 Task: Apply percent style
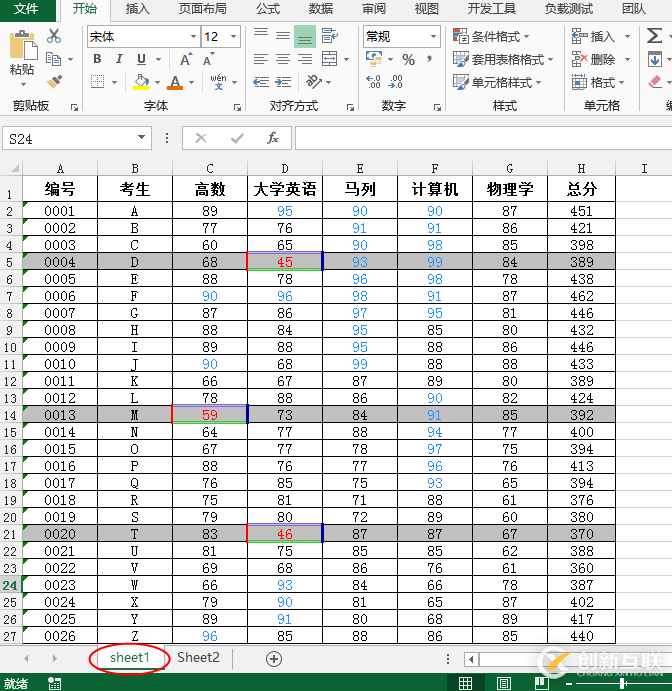click(408, 59)
